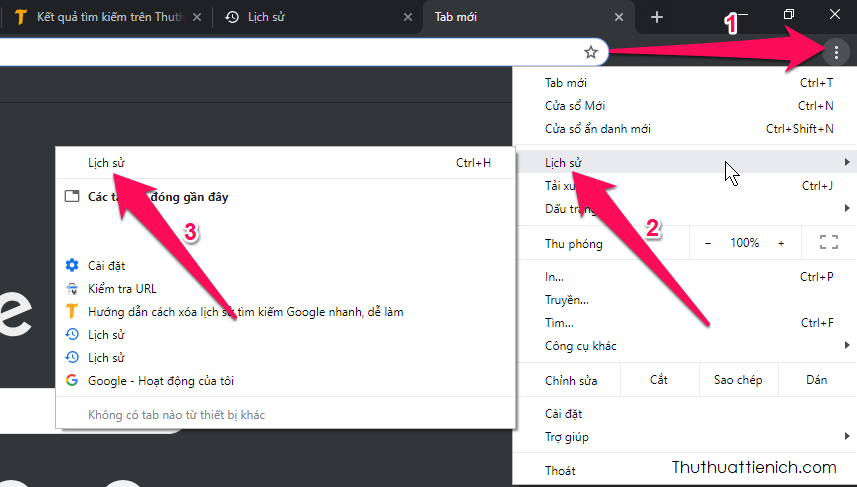Click the Dán button in the edit row

[x=816, y=380]
